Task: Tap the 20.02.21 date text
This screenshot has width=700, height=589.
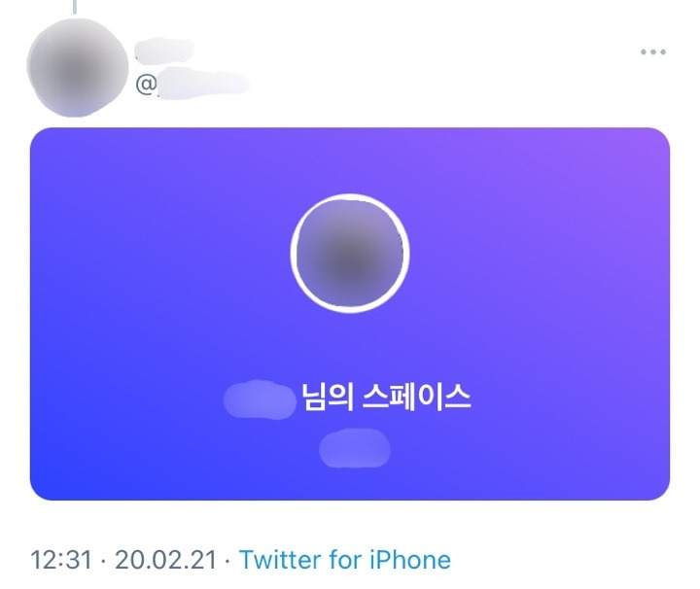Action: click(x=165, y=560)
